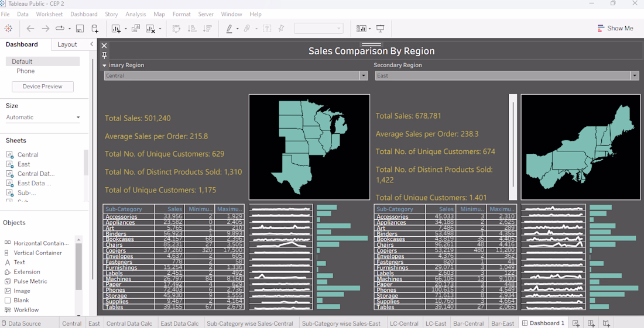
Task: Toggle the pin icon on dashboard item
Action: coord(104,55)
